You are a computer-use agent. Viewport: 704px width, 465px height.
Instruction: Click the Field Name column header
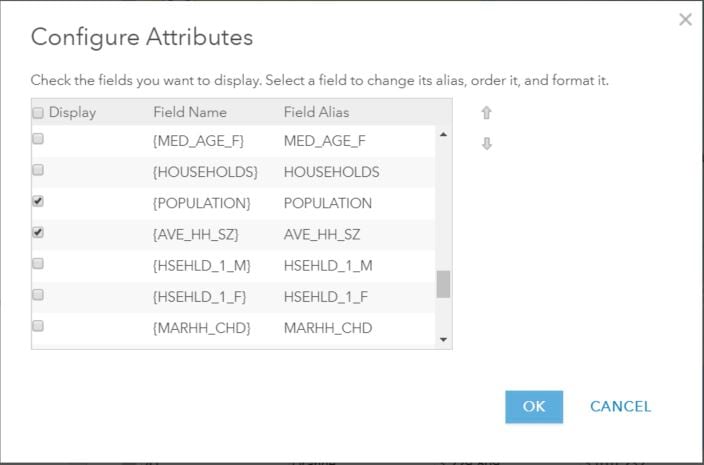pos(190,112)
